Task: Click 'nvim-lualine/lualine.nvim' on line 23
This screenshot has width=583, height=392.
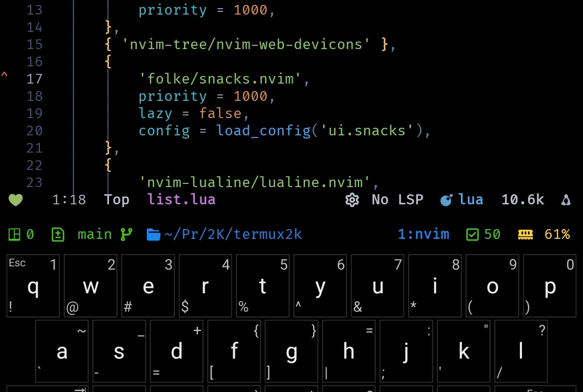Action: pyautogui.click(x=255, y=182)
